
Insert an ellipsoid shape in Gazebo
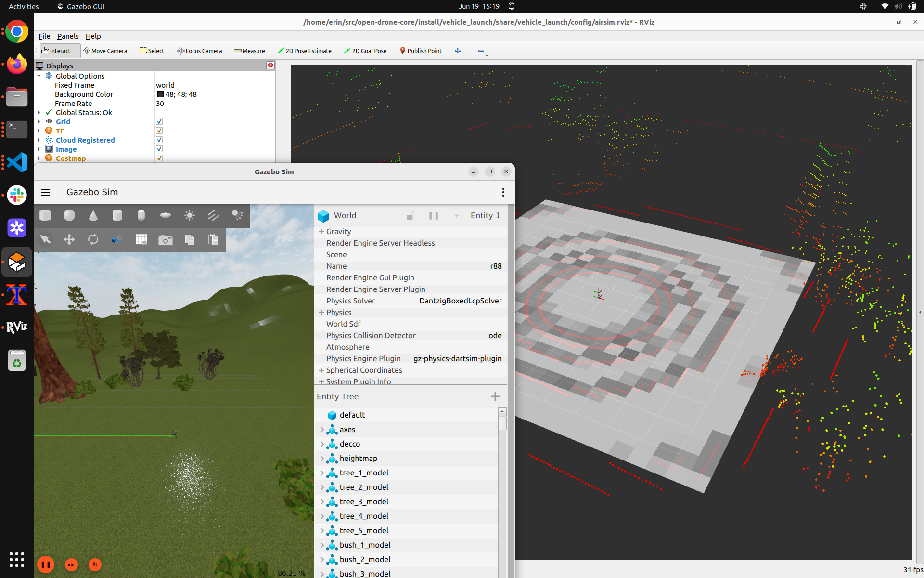166,215
